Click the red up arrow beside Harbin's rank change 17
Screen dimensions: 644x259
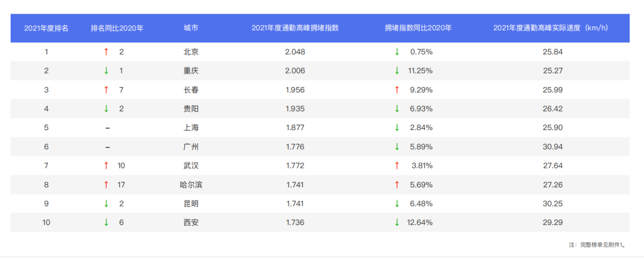(106, 185)
